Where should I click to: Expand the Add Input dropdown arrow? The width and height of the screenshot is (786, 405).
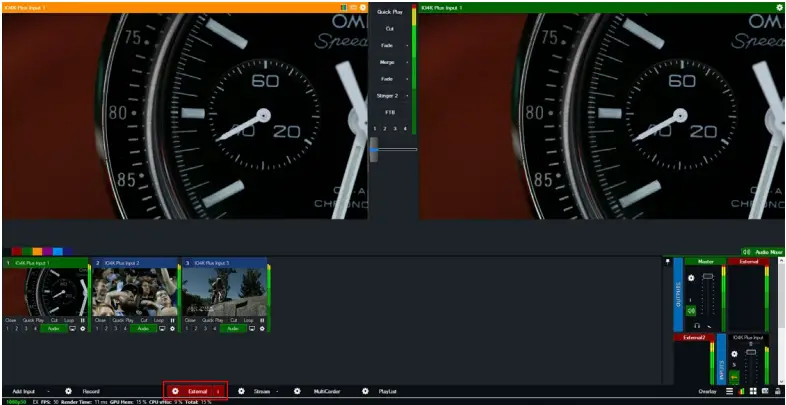48,391
